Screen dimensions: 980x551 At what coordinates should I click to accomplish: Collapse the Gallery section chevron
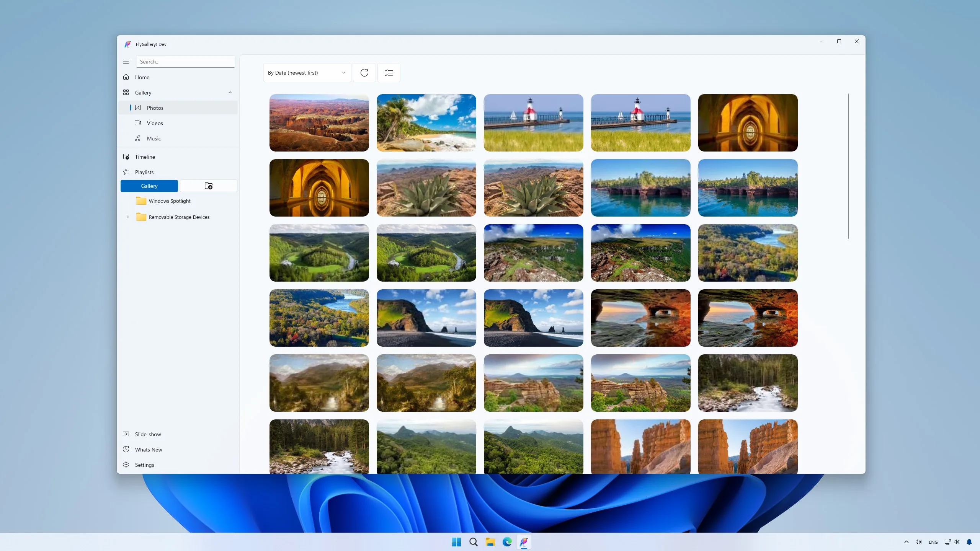point(230,93)
